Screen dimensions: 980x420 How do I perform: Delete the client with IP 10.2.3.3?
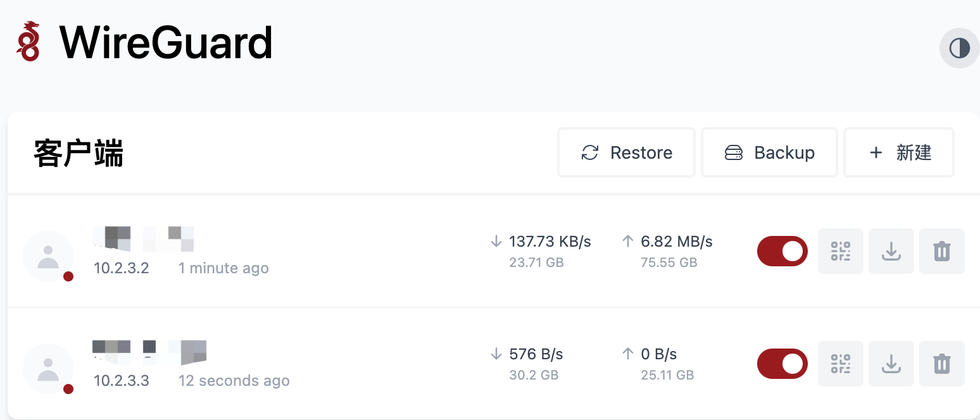coord(941,364)
